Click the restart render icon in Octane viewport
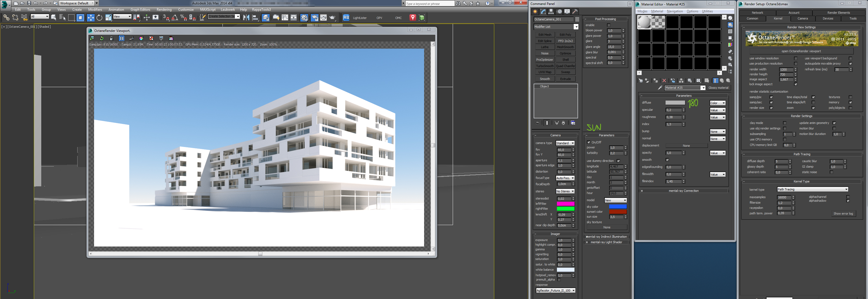 pos(102,38)
